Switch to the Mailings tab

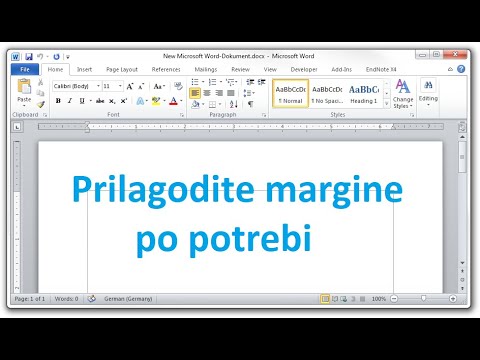[206, 69]
